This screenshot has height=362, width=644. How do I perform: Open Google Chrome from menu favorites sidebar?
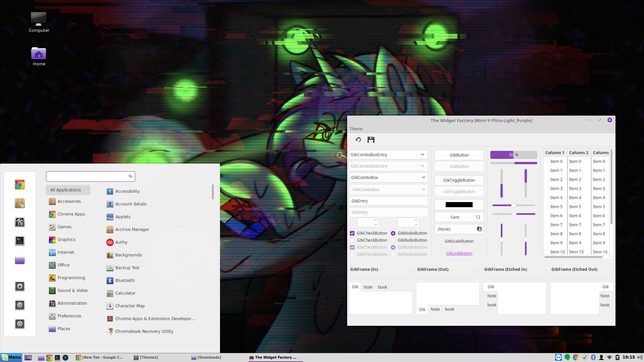[x=20, y=184]
